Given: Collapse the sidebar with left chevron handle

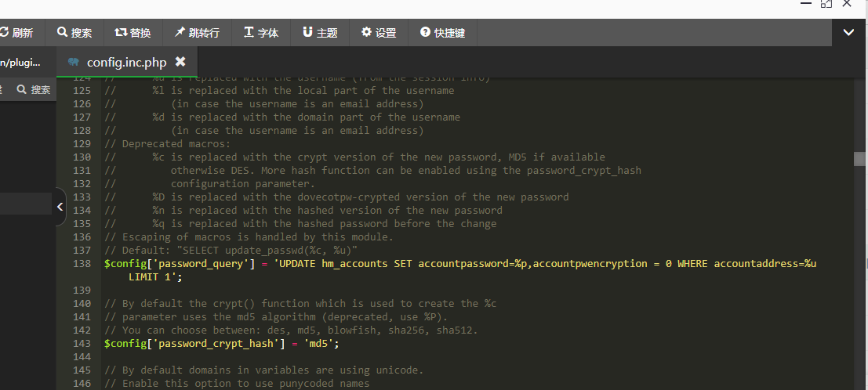Looking at the screenshot, I should pos(60,207).
